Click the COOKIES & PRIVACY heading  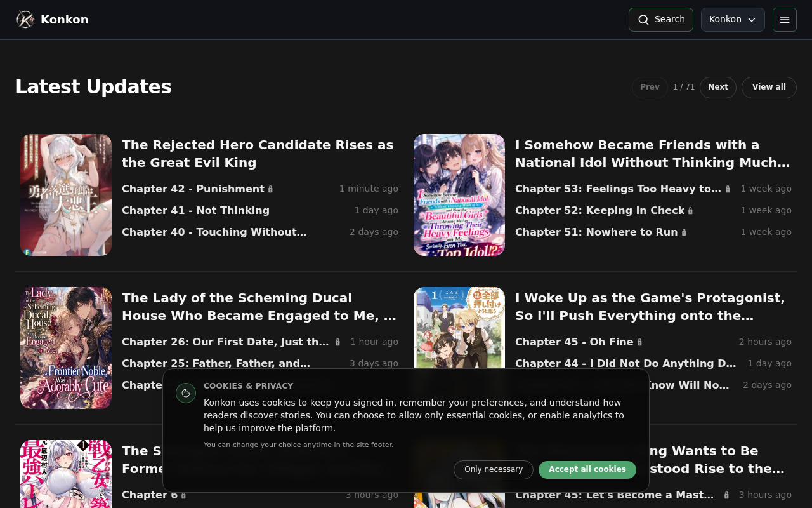pyautogui.click(x=249, y=386)
